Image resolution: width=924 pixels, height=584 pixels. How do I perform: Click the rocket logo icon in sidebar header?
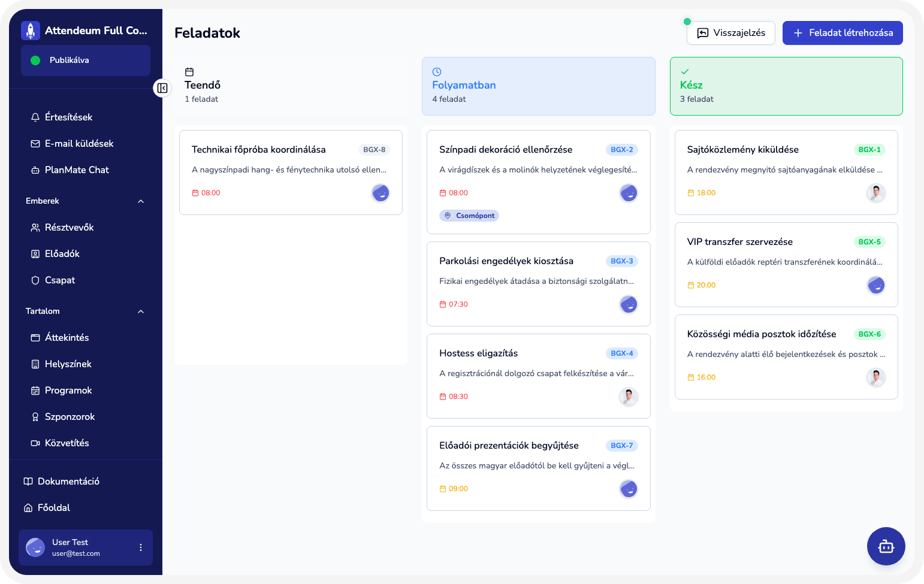point(31,31)
